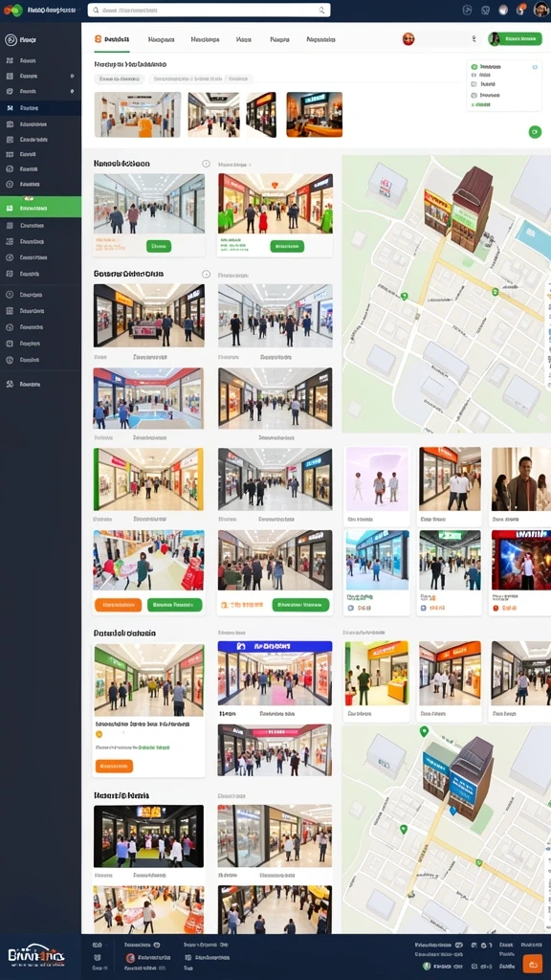Screen dimensions: 551x980
Task: Click the orange button in the detail card
Action: (x=115, y=766)
